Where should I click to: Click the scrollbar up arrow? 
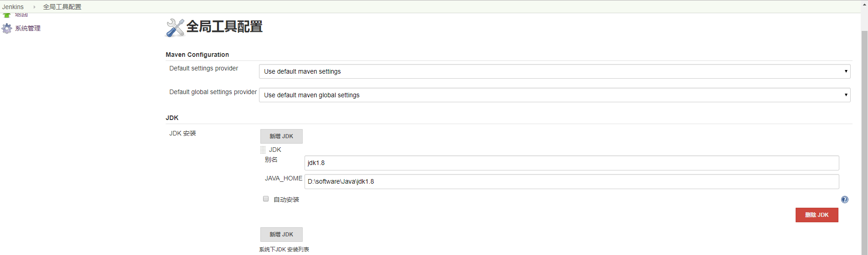(x=864, y=4)
